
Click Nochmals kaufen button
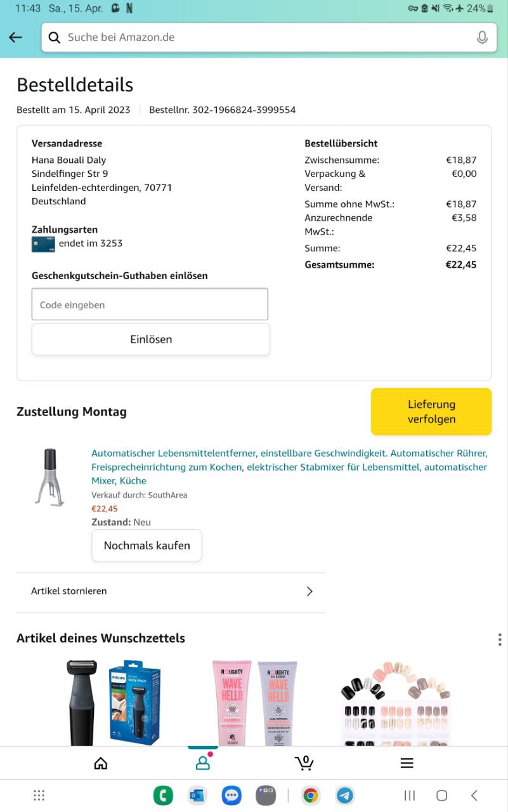tap(147, 546)
